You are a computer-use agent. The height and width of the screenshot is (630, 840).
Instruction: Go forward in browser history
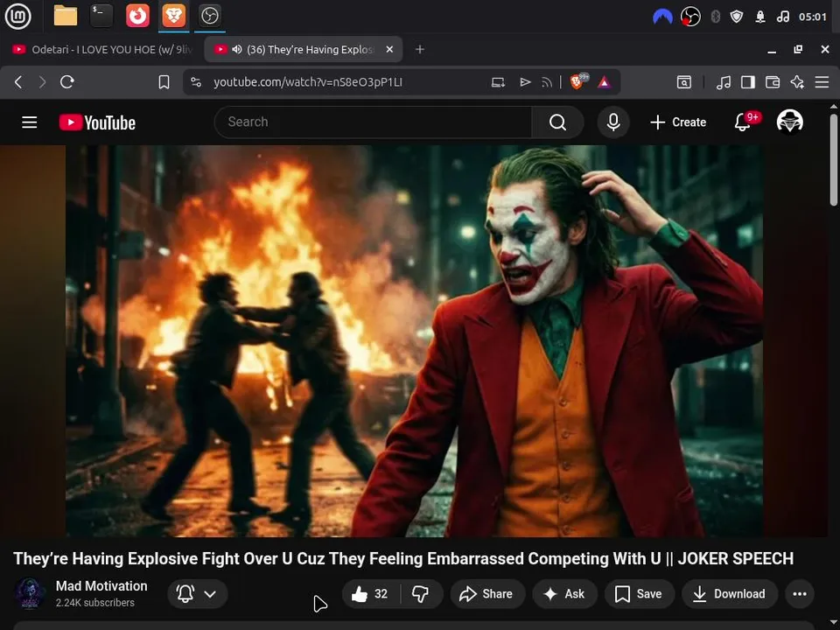(42, 82)
